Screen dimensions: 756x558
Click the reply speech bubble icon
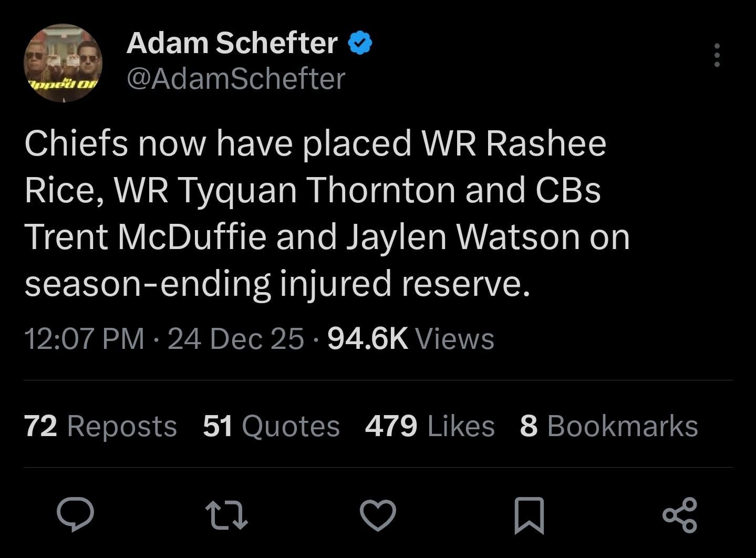76,514
